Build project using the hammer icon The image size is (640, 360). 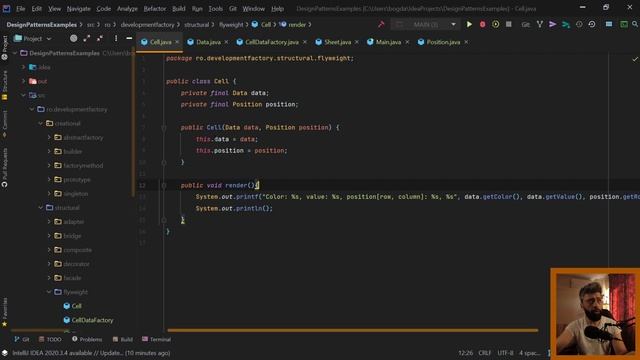381,24
